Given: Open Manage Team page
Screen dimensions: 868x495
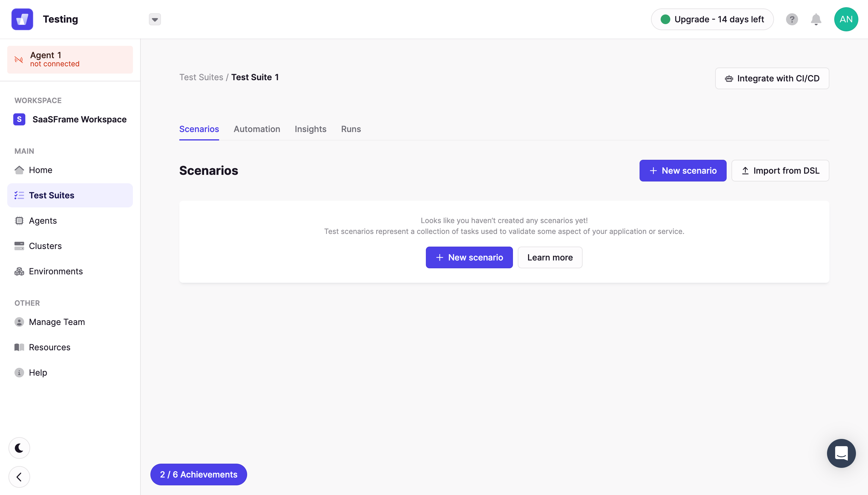Looking at the screenshot, I should (x=70, y=322).
